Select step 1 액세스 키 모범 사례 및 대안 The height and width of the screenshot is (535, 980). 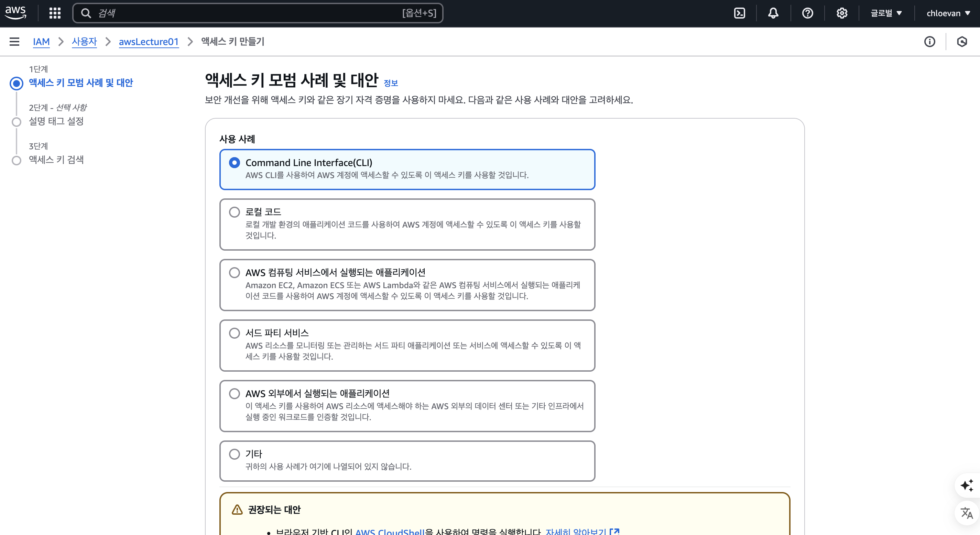pos(81,83)
